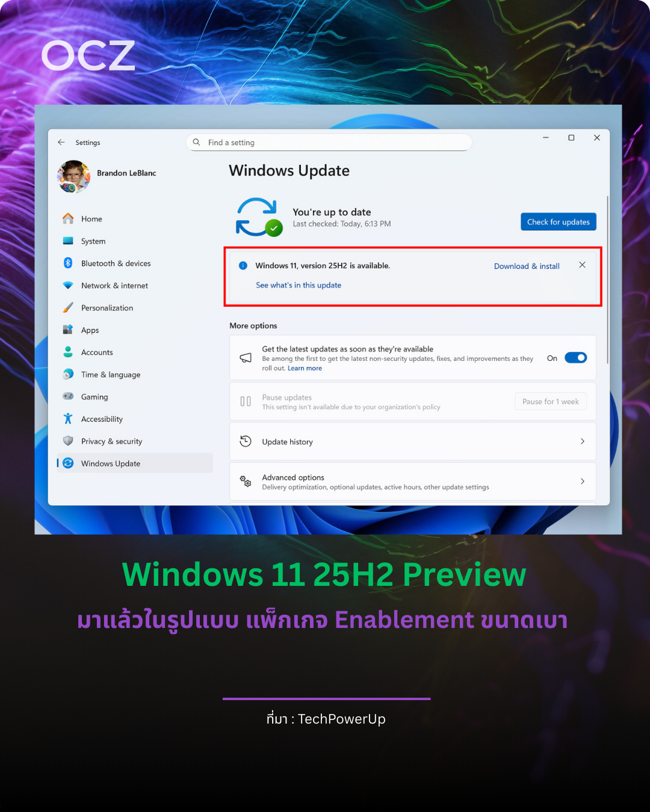Click Download & install link
Image resolution: width=650 pixels, height=812 pixels.
pos(527,266)
